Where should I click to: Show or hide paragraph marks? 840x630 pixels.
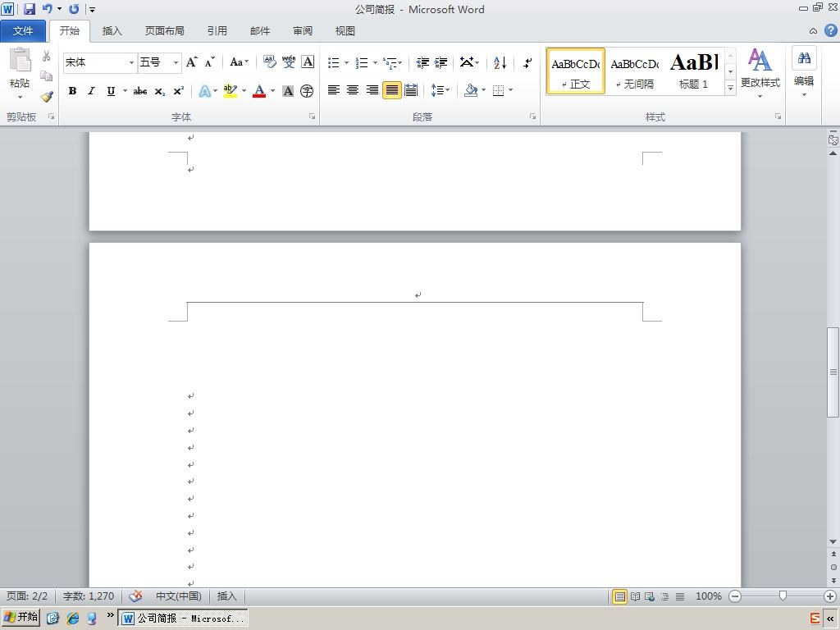pos(527,62)
